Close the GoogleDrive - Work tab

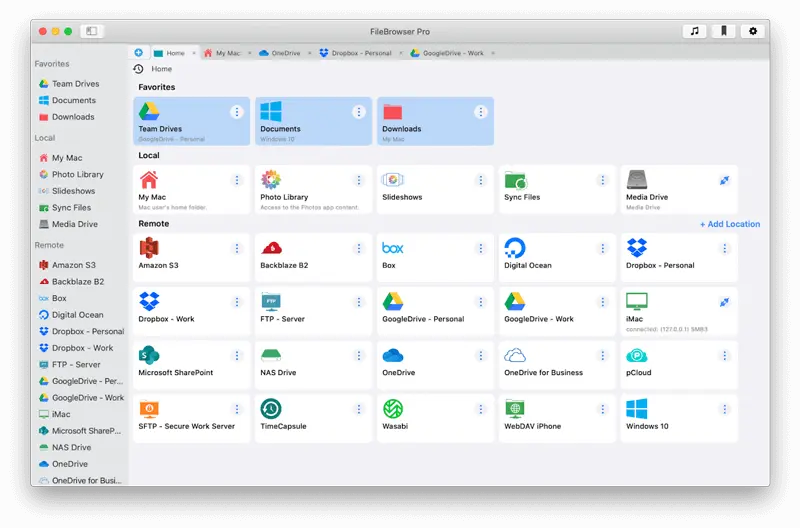(493, 53)
